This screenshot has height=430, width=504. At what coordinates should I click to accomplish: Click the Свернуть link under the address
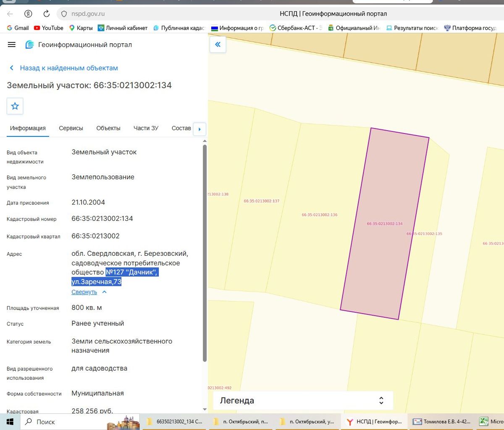pyautogui.click(x=84, y=292)
